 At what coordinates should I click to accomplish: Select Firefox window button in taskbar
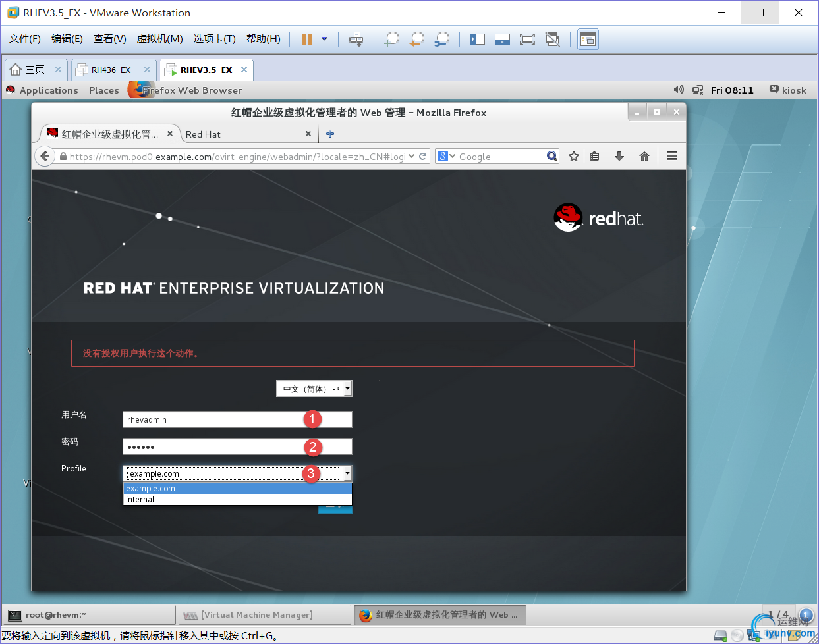click(x=440, y=615)
